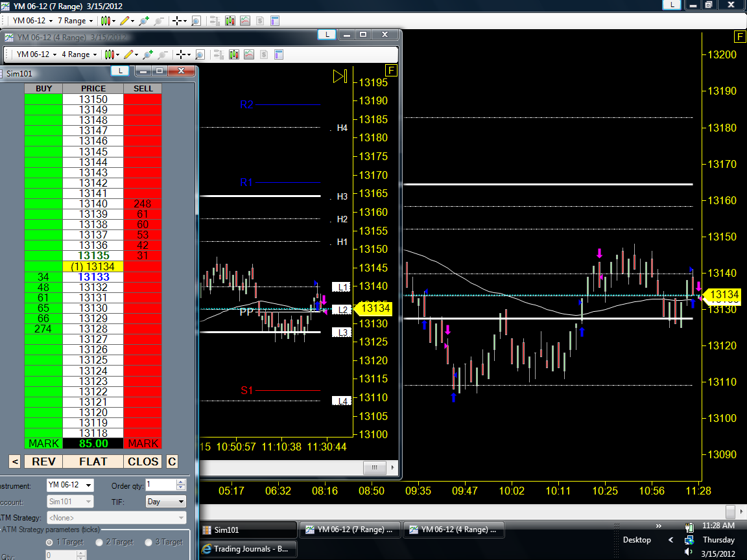747x560 pixels.
Task: Select the pencil drawing tool in 4 Range toolbar
Action: tap(128, 54)
